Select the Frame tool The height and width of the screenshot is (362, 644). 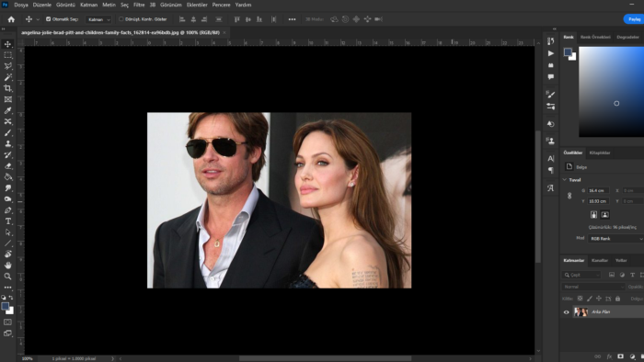pyautogui.click(x=7, y=99)
